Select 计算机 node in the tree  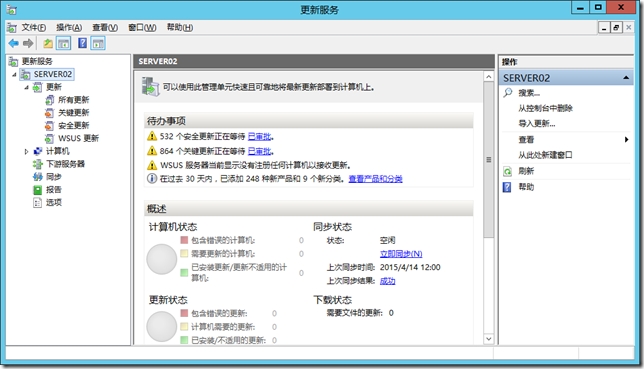coord(58,151)
